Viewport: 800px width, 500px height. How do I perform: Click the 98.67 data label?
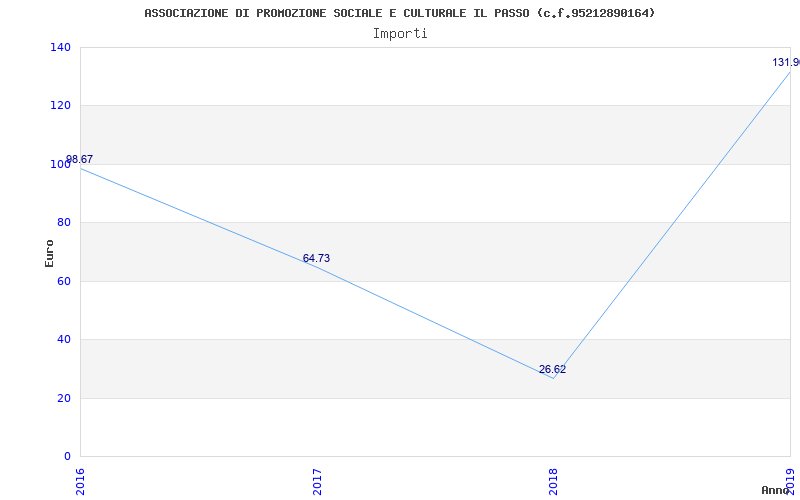pos(80,159)
